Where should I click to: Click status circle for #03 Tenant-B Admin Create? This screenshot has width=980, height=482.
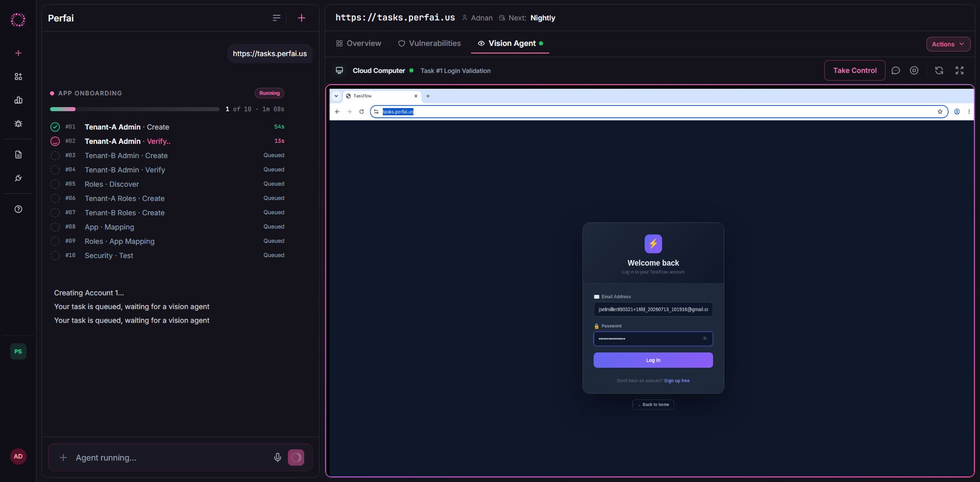pos(55,156)
